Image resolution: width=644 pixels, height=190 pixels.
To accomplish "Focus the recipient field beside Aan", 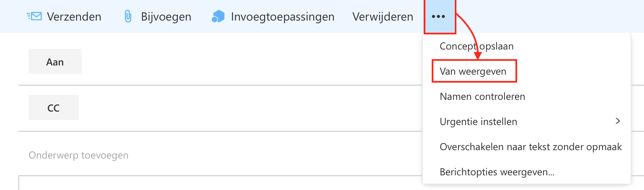I will click(x=251, y=62).
